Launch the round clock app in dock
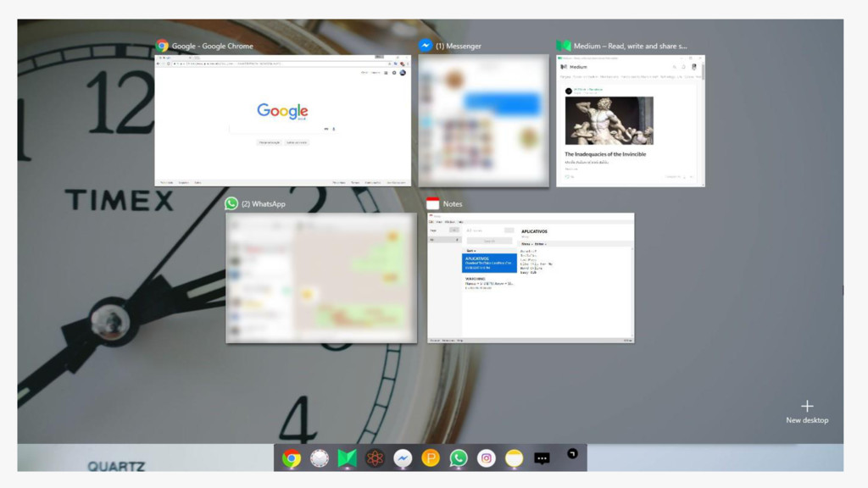 pyautogui.click(x=320, y=458)
